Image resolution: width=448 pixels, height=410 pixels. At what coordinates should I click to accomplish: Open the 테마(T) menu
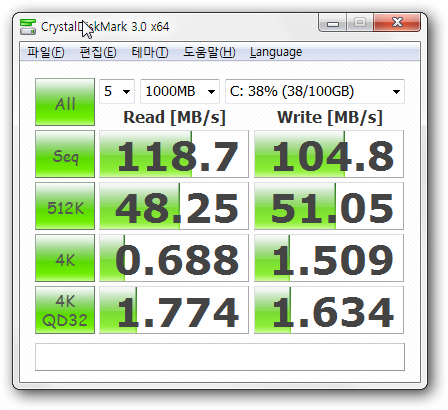coord(150,52)
